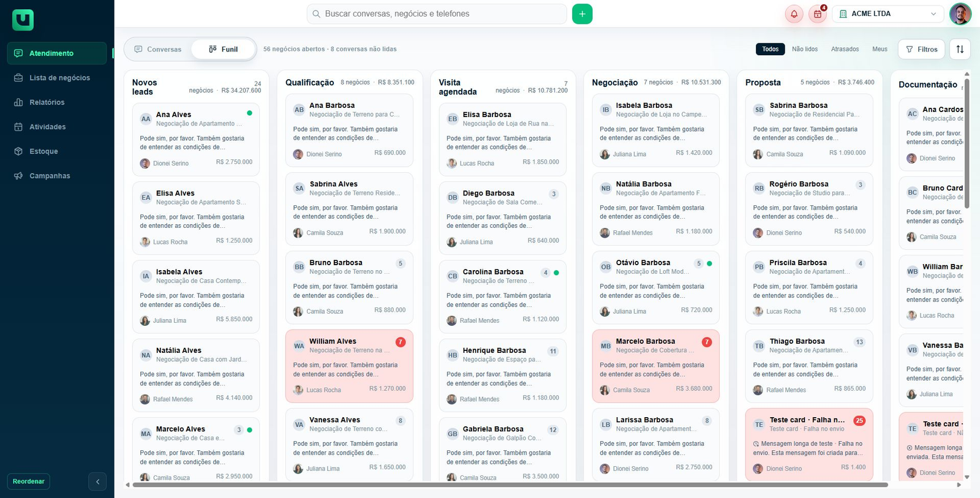The height and width of the screenshot is (498, 980).
Task: Select the Todos filter
Action: (x=771, y=49)
